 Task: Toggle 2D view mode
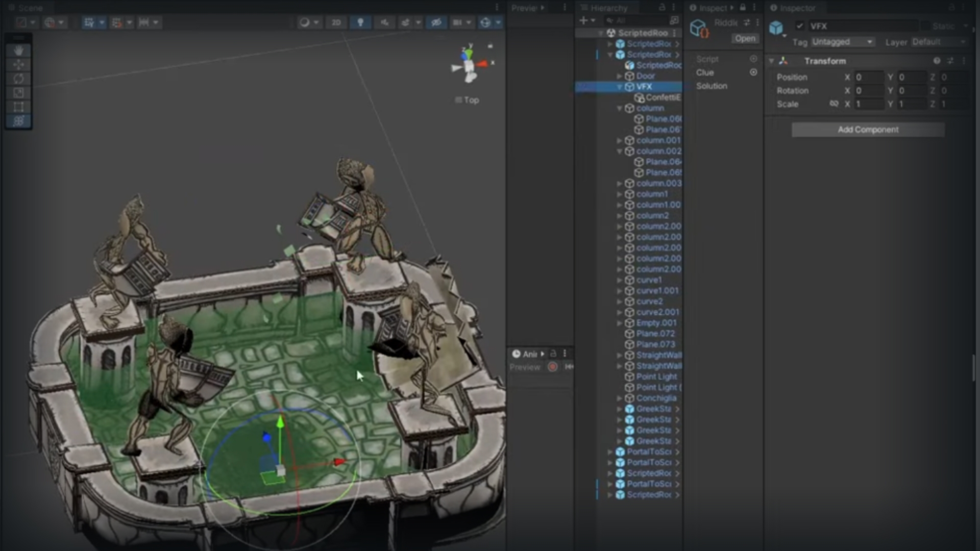pos(336,22)
